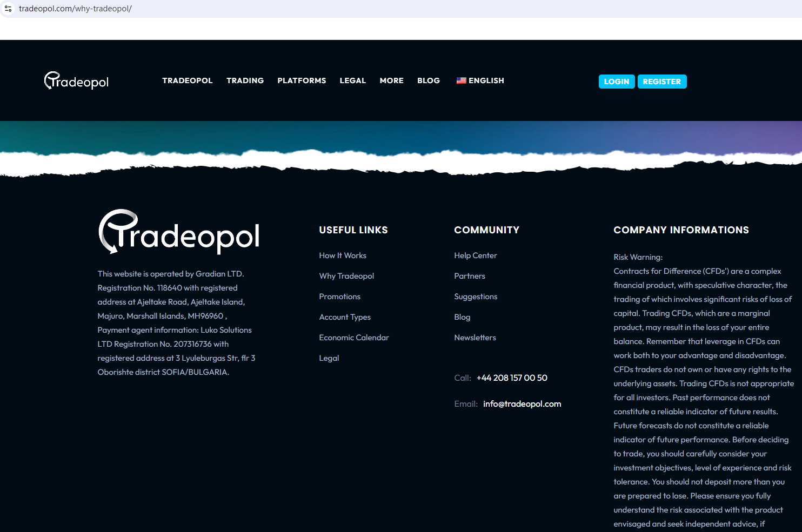Click the Tradeopol logo in the header
Screen dimensions: 802x532
pos(76,81)
